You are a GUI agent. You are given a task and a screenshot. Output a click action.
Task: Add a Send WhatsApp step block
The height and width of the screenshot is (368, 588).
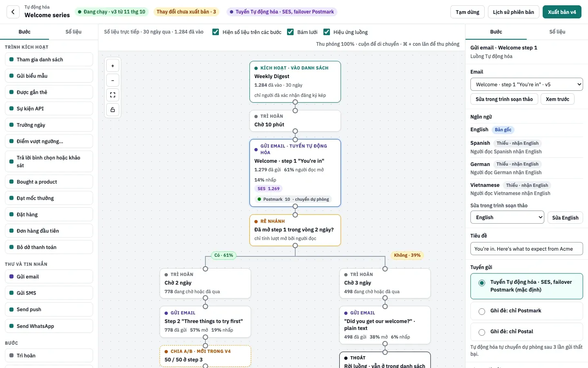49,326
